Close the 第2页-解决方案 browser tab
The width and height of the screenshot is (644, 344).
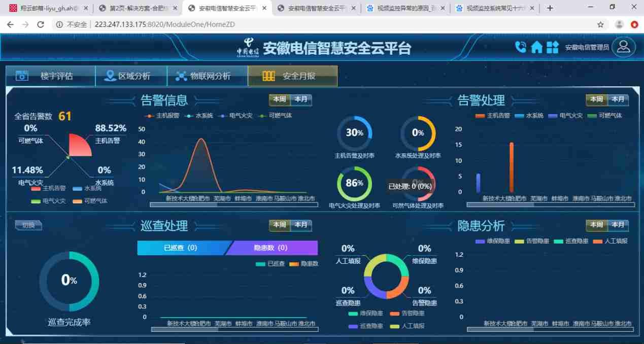click(174, 8)
